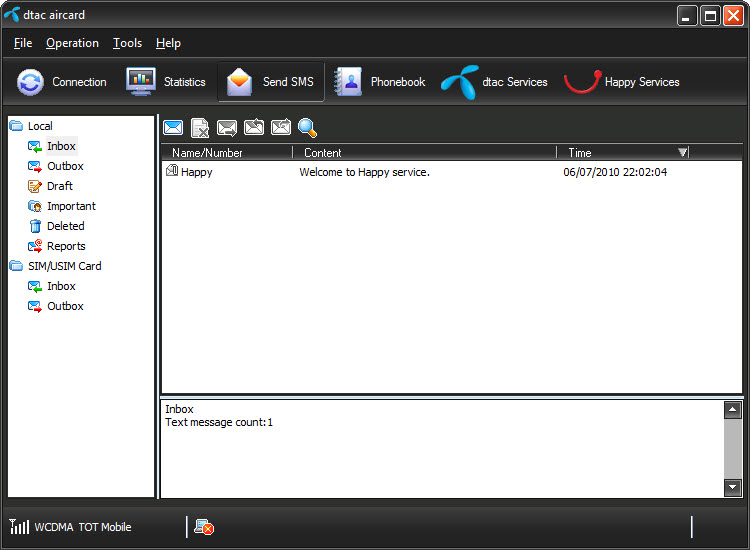The width and height of the screenshot is (750, 550).
Task: Select message 'Welcome to Happy service.'
Action: (x=364, y=172)
